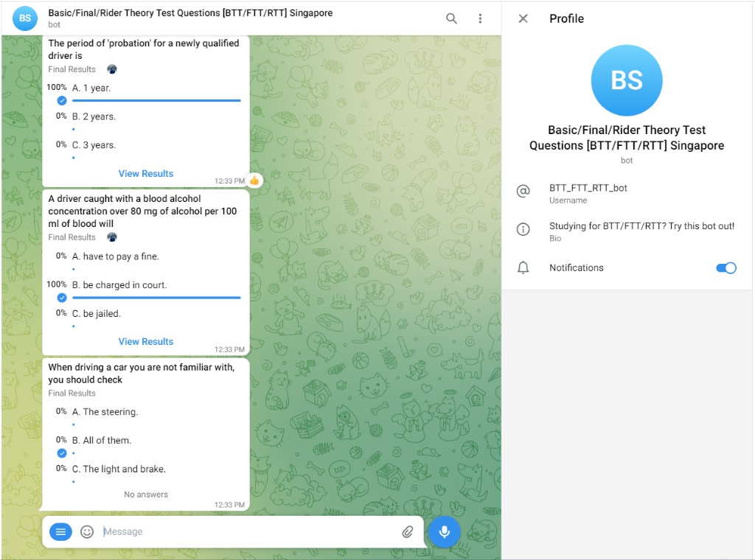The width and height of the screenshot is (755, 560).
Task: Start voice recording with microphone button
Action: coord(445,531)
